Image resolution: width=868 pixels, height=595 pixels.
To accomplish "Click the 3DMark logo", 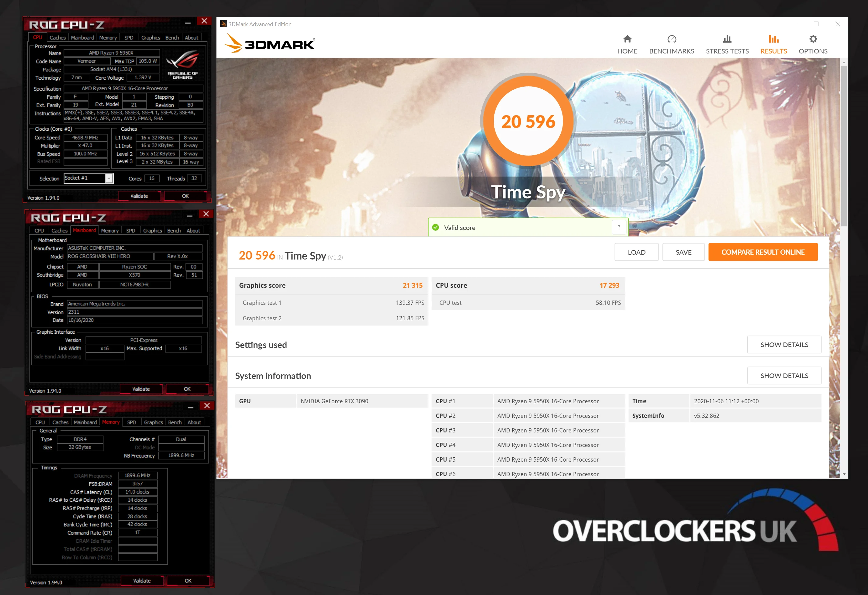I will pyautogui.click(x=270, y=44).
